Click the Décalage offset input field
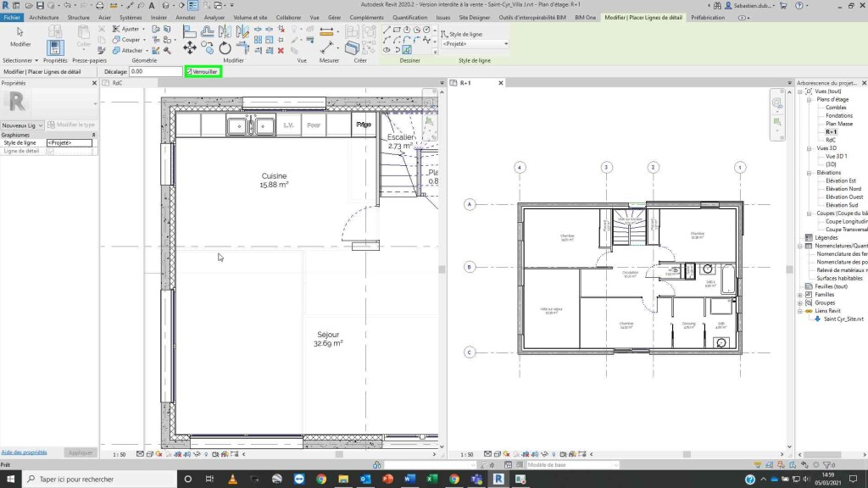This screenshot has width=868, height=488. click(x=156, y=72)
